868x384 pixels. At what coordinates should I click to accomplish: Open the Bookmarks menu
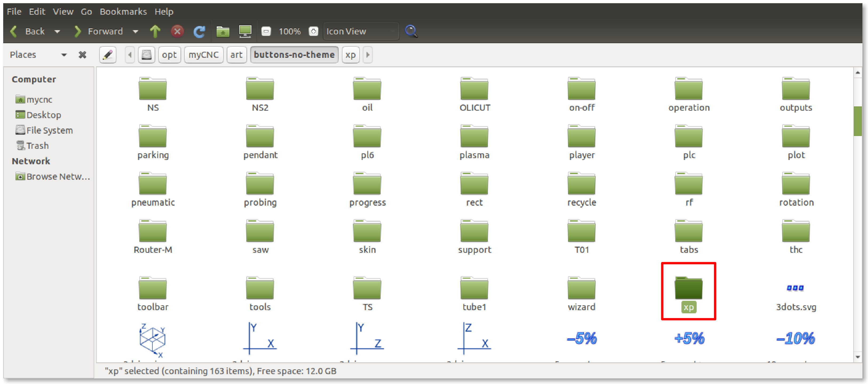pos(123,11)
